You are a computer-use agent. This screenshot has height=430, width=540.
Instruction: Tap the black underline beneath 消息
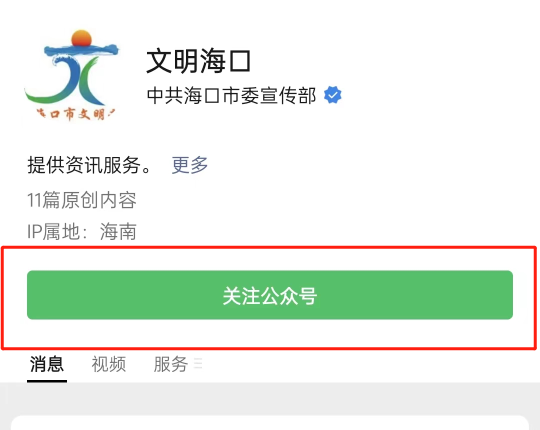pyautogui.click(x=47, y=381)
